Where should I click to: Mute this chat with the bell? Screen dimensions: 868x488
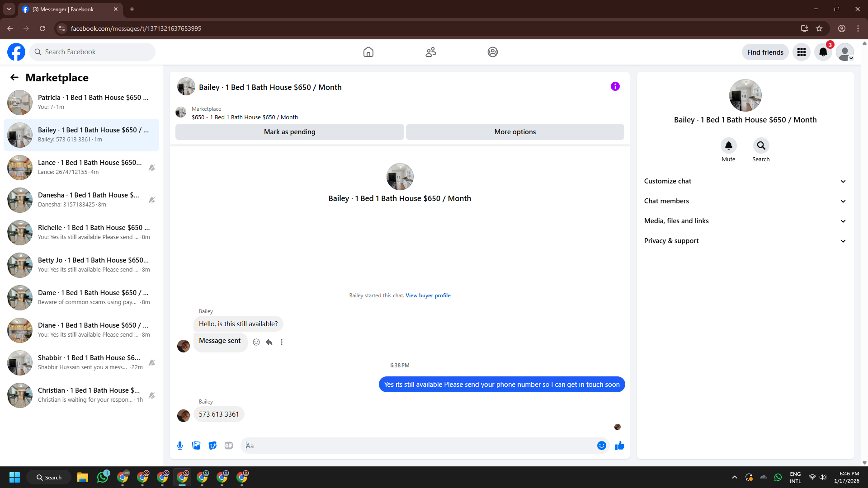pyautogui.click(x=728, y=145)
